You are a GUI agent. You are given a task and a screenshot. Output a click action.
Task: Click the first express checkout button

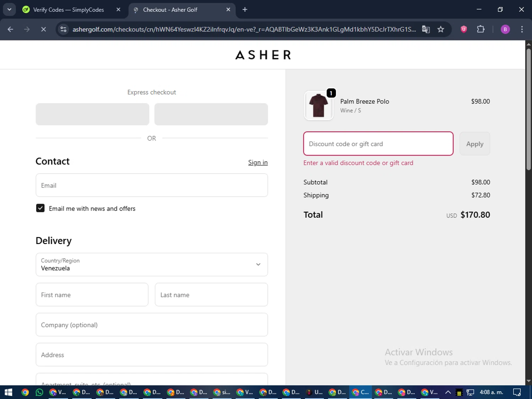pos(93,114)
